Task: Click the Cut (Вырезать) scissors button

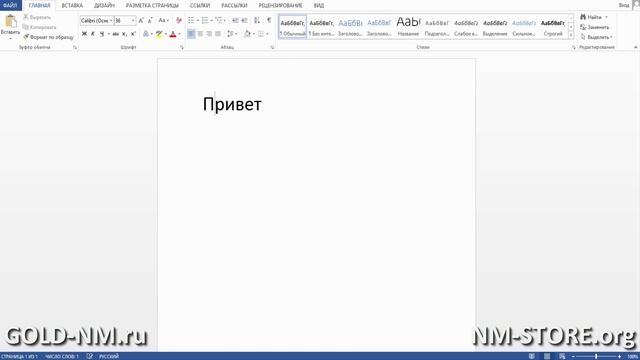Action: tap(37, 17)
